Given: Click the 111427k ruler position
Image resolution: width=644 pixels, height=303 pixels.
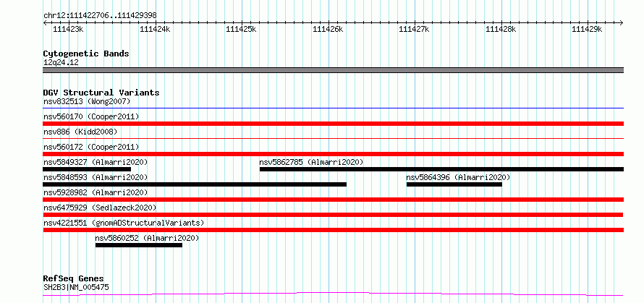Looking at the screenshot, I should click(414, 29).
